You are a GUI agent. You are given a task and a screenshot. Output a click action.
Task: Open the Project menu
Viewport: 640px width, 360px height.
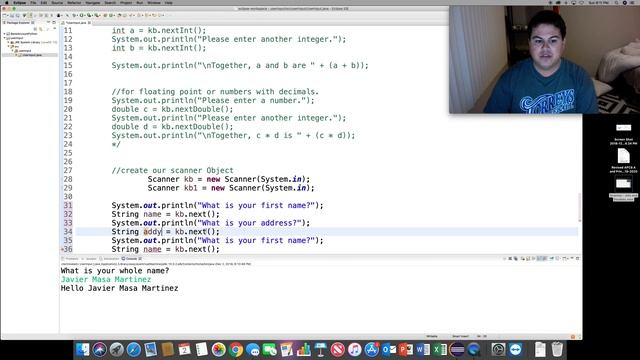pos(126,2)
